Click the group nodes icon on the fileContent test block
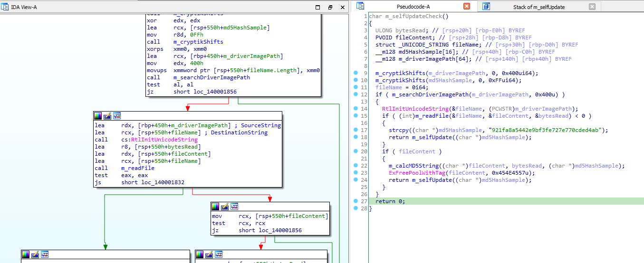This screenshot has height=263, width=644. coord(234,207)
